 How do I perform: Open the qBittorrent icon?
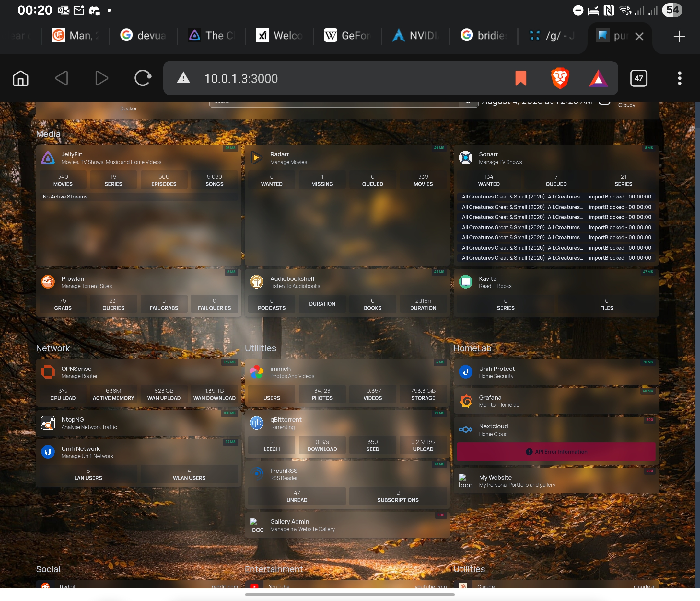[256, 423]
